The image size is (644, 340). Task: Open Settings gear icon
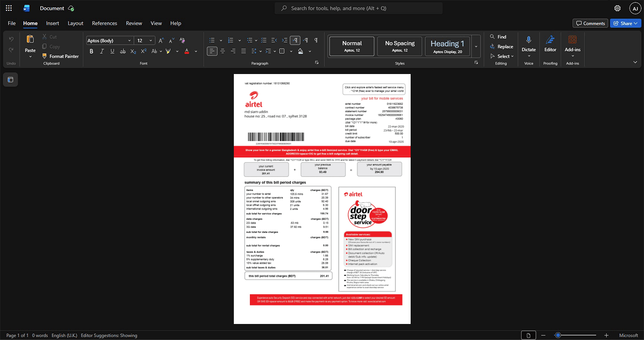618,8
